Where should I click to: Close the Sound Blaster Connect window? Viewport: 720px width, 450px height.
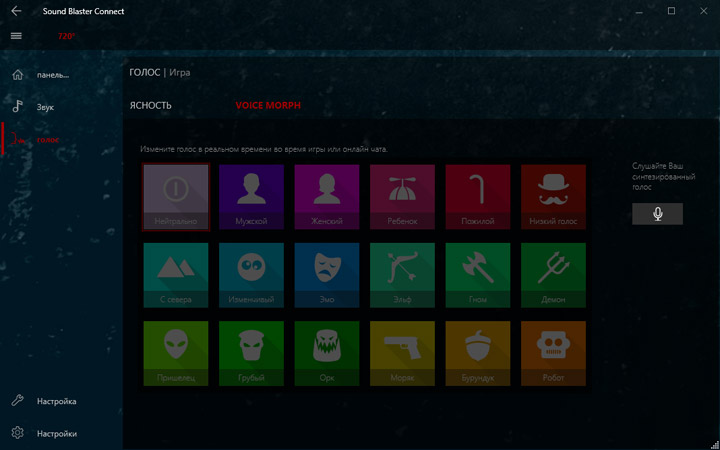point(703,11)
